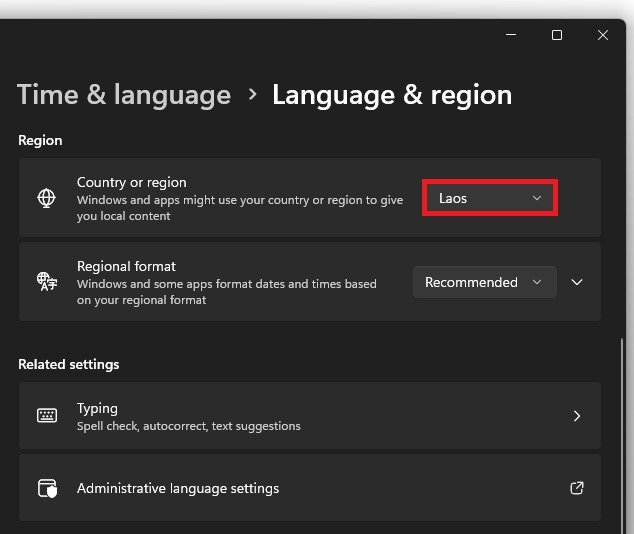634x534 pixels.
Task: Click the Regional format language icon
Action: pos(46,282)
